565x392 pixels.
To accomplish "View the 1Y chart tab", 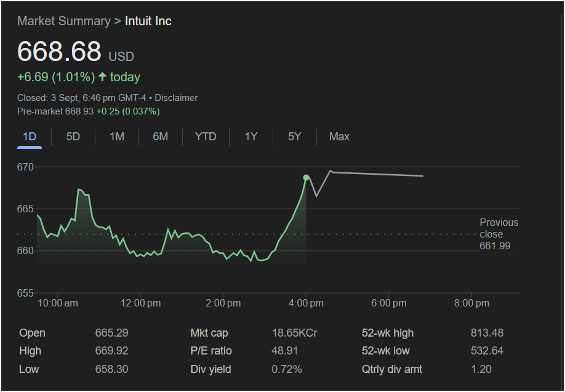I will [250, 137].
